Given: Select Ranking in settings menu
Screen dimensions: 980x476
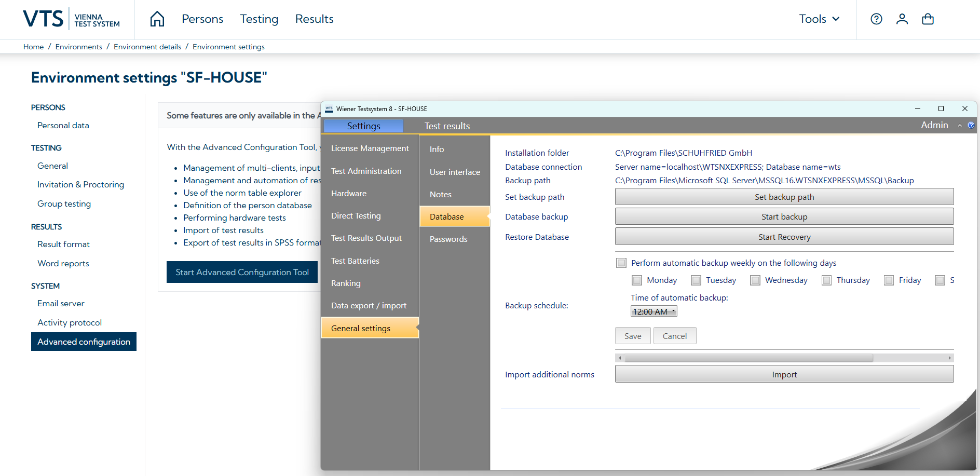Looking at the screenshot, I should tap(370, 283).
